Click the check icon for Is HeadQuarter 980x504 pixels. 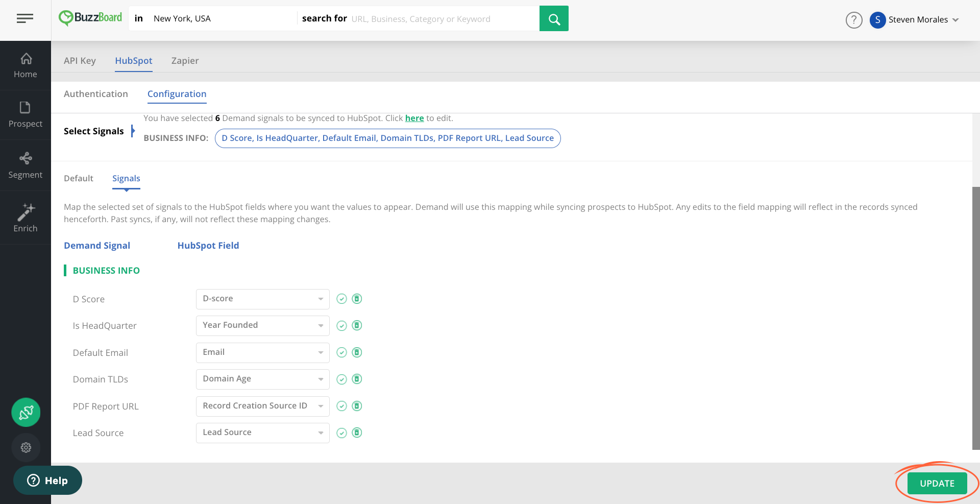(x=342, y=326)
